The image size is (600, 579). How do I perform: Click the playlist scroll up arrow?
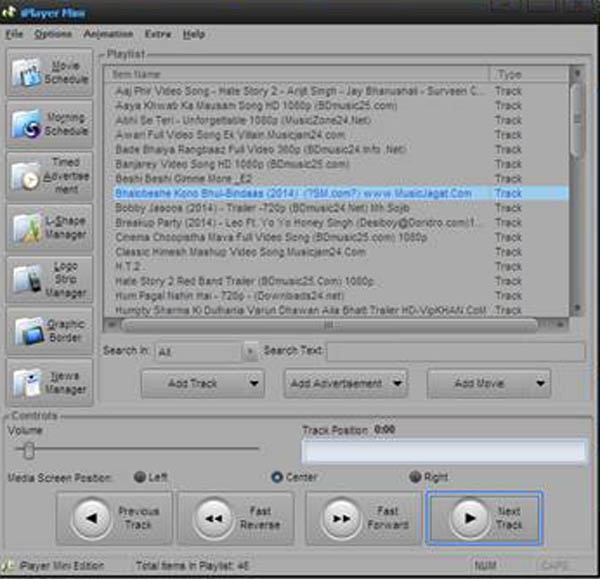point(577,73)
